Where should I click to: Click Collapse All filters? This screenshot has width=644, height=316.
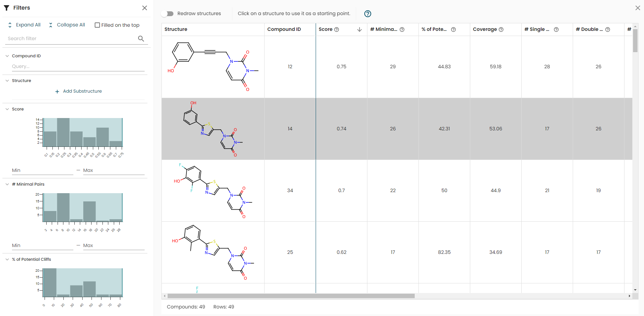pos(67,25)
